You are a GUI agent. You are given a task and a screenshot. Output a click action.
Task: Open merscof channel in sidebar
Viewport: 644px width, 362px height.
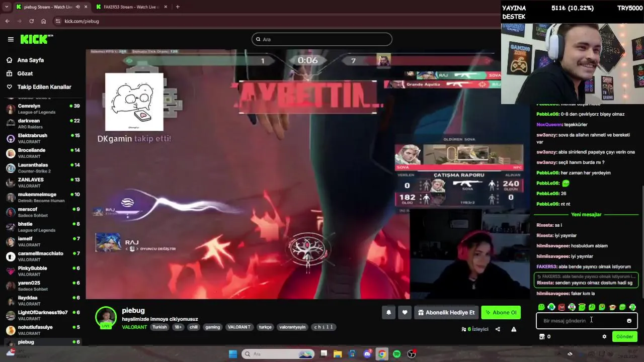(x=43, y=212)
